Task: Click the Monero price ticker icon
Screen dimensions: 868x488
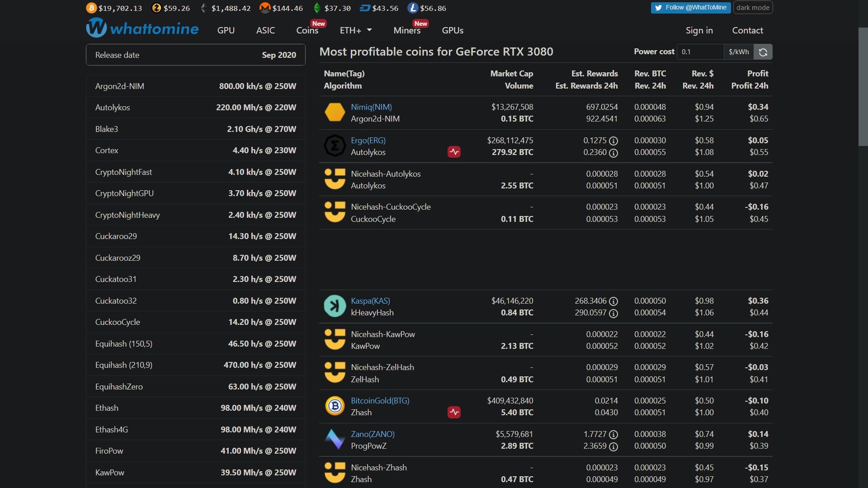Action: [265, 8]
